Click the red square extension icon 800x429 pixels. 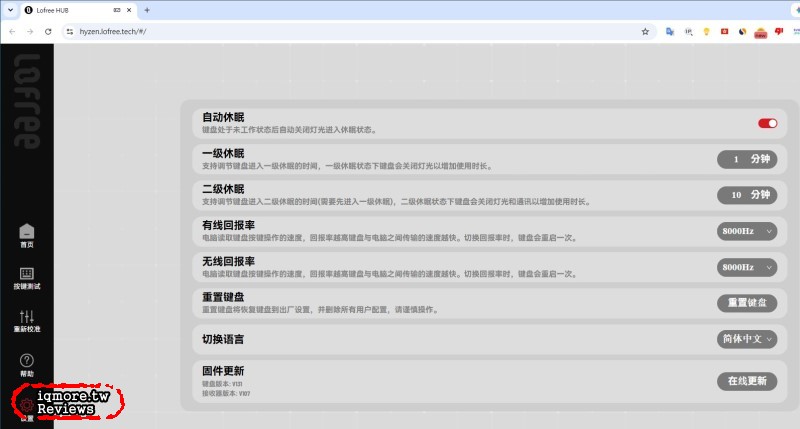(x=724, y=32)
